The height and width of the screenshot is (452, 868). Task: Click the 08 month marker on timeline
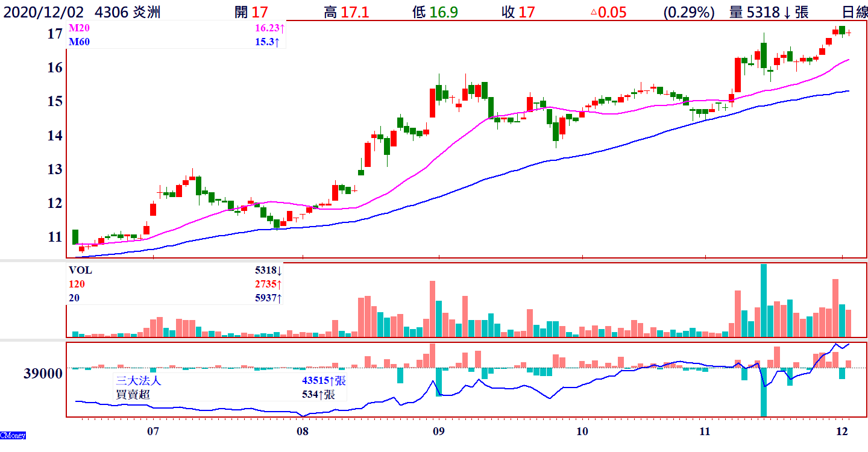[303, 432]
